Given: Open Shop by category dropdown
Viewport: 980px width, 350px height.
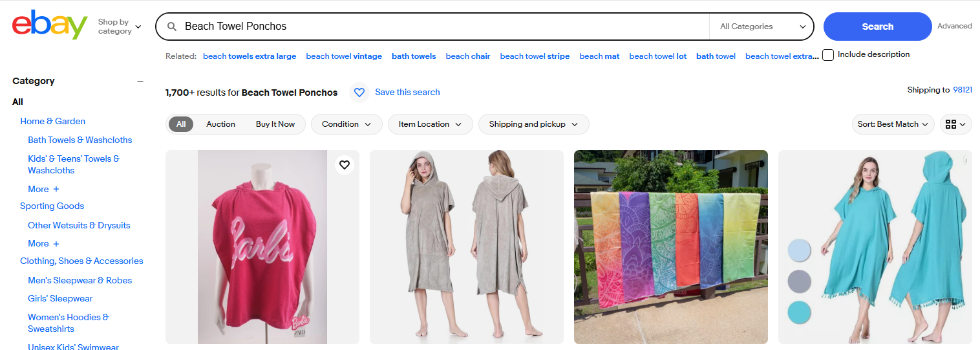Looking at the screenshot, I should 120,27.
